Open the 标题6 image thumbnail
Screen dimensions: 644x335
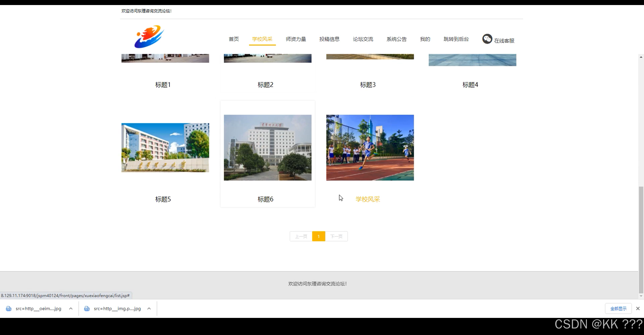pyautogui.click(x=267, y=147)
